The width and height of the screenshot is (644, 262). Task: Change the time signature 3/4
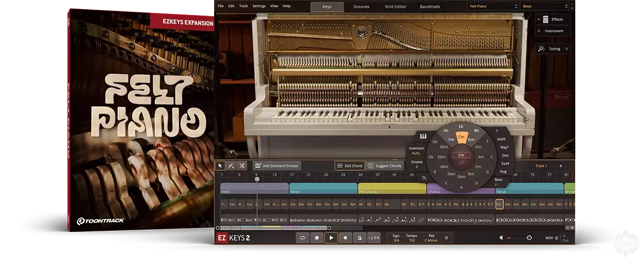[396, 240]
